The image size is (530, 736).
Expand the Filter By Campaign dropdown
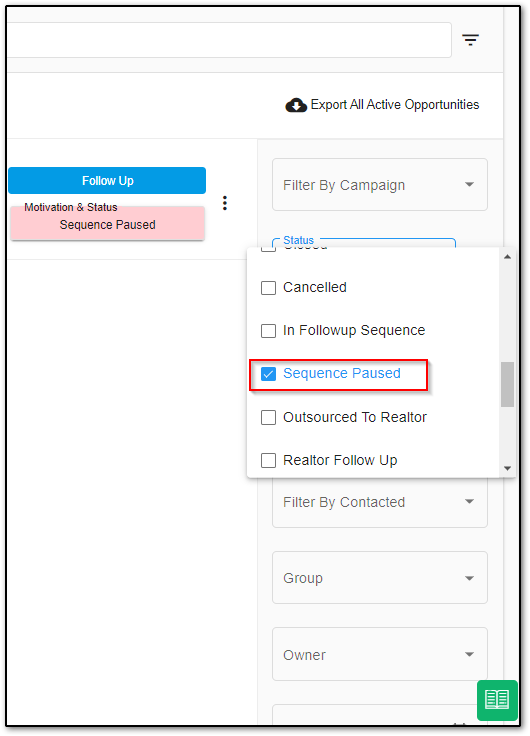pyautogui.click(x=380, y=185)
